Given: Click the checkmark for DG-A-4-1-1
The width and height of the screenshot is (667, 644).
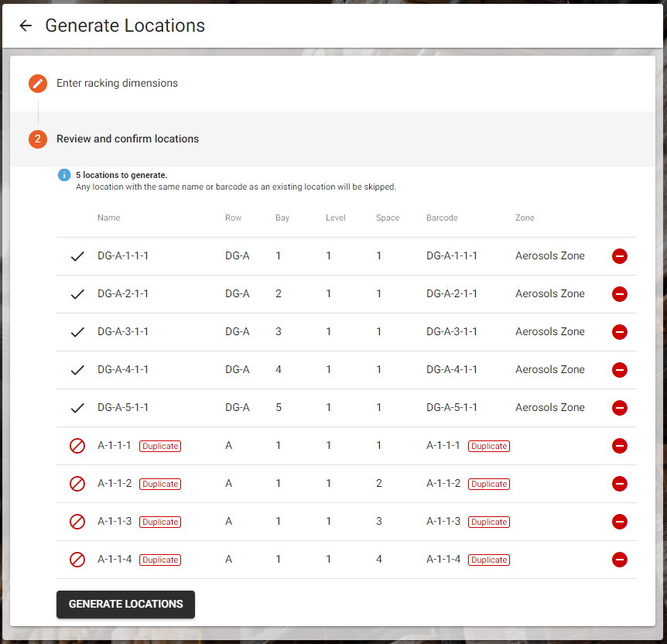Looking at the screenshot, I should point(77,370).
